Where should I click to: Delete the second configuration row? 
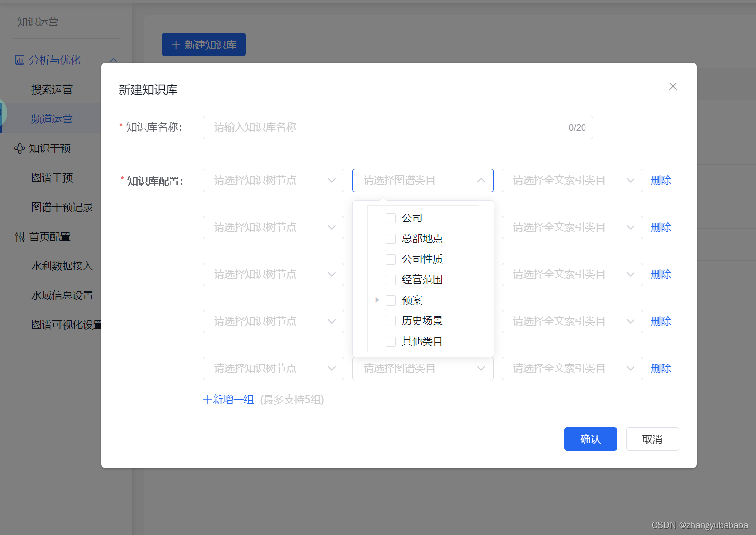click(661, 227)
